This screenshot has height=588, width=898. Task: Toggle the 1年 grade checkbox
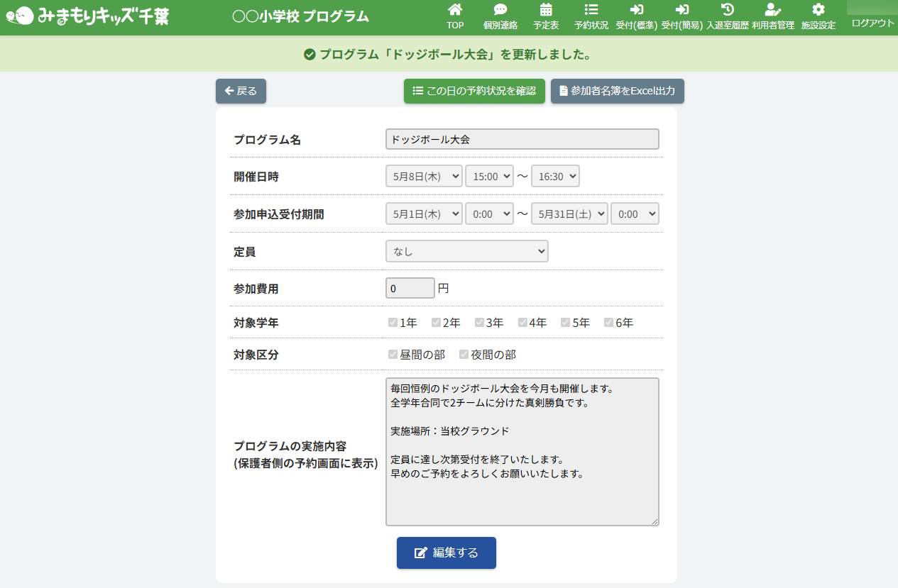(x=393, y=323)
